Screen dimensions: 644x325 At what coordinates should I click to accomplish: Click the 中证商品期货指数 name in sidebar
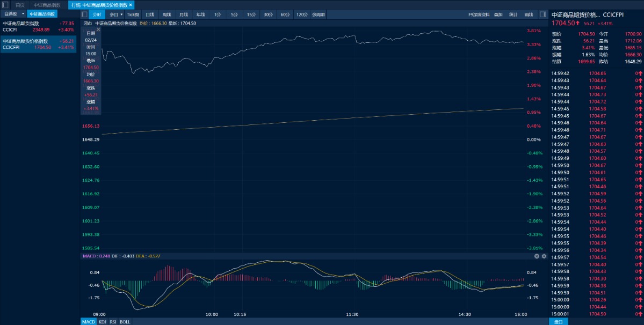coord(20,24)
